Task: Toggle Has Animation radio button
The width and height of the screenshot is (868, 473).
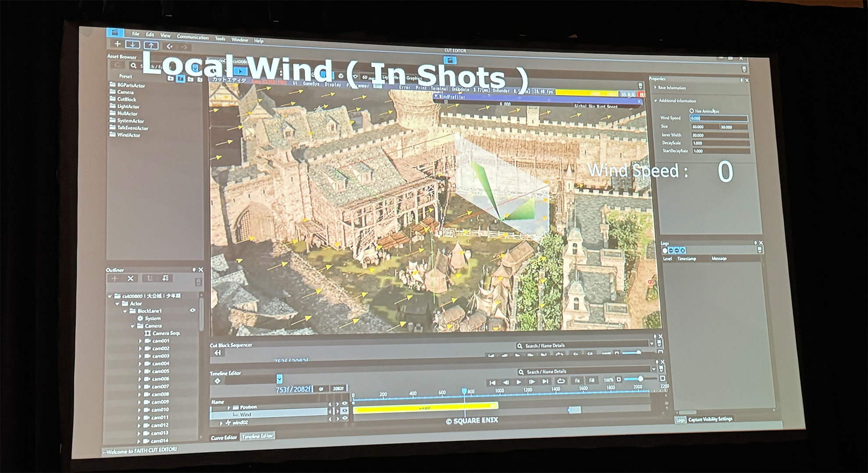Action: [x=691, y=111]
